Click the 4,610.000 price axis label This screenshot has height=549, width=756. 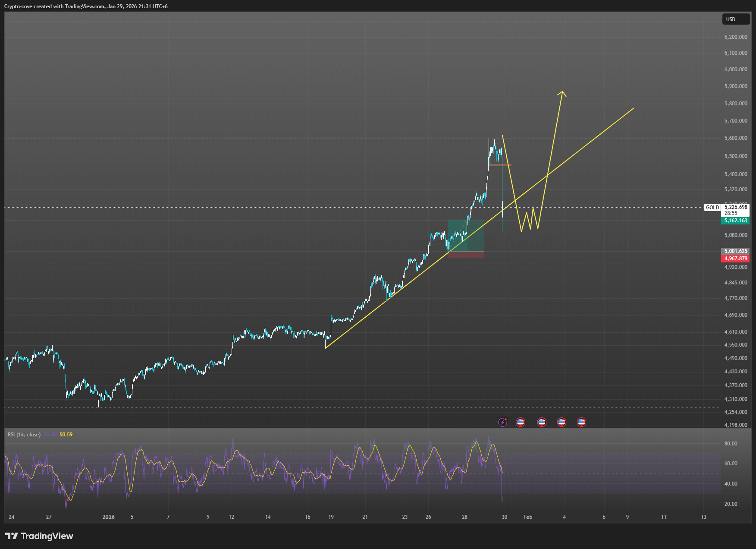tap(736, 332)
